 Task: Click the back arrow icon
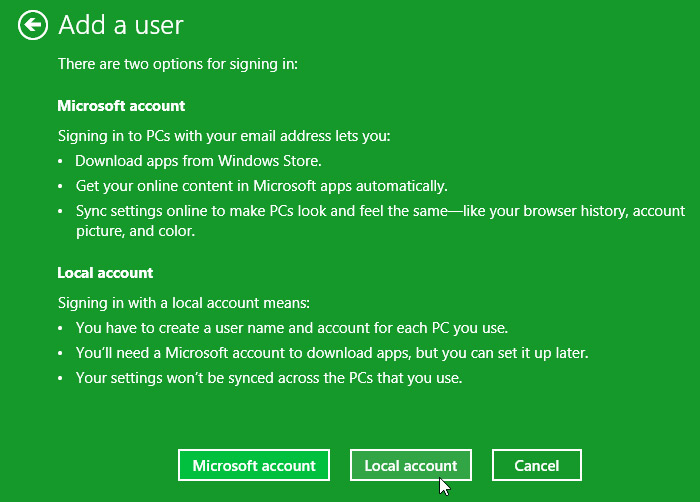coord(33,25)
